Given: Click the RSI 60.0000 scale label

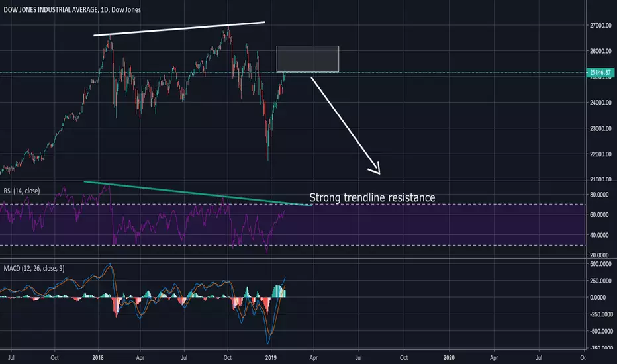Looking at the screenshot, I should coord(599,215).
